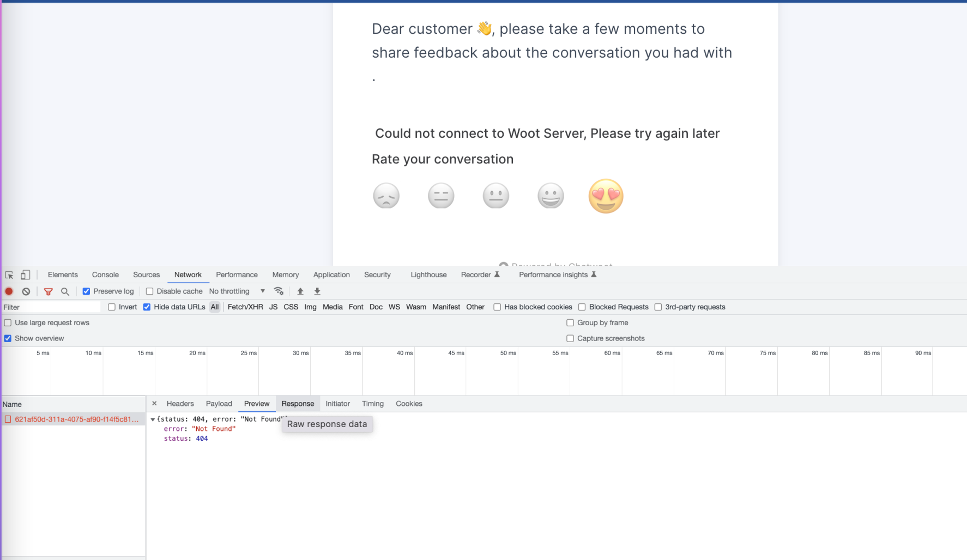Screen dimensions: 967x560
Task: Check 3rd-party requests checkbox
Action: click(x=658, y=307)
